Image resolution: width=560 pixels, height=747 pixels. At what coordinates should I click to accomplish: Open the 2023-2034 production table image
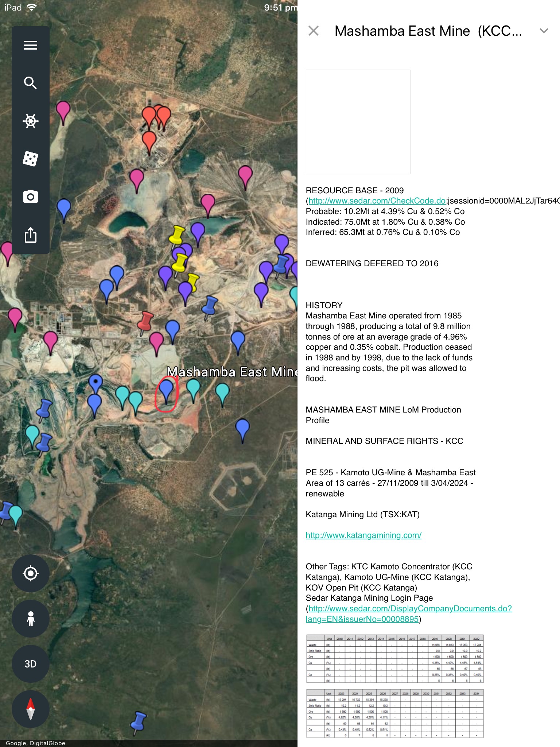coord(395,713)
